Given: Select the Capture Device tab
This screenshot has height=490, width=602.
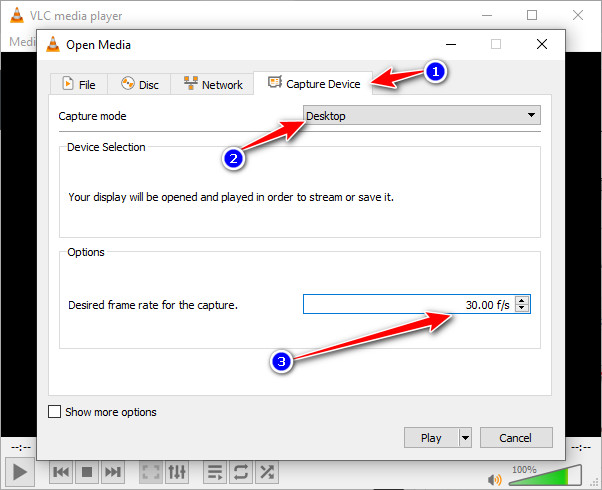Looking at the screenshot, I should click(313, 83).
